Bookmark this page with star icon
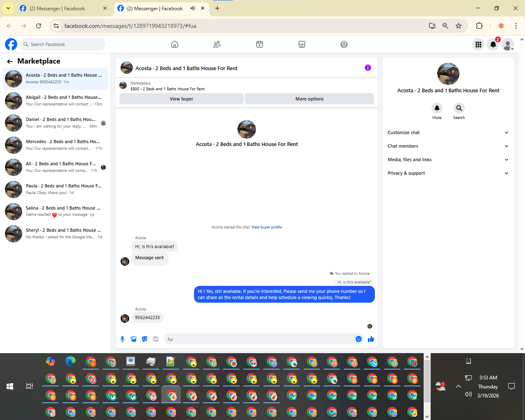Screen dimensions: 525x420 [x=459, y=26]
